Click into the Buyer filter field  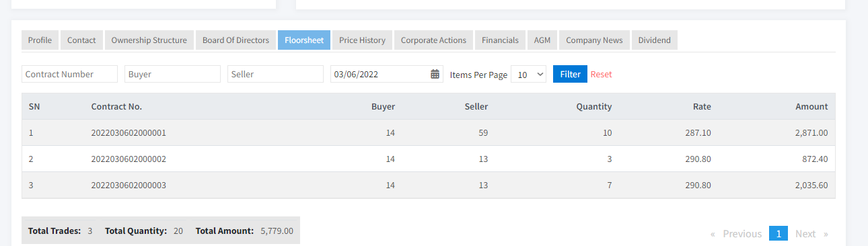coord(172,74)
